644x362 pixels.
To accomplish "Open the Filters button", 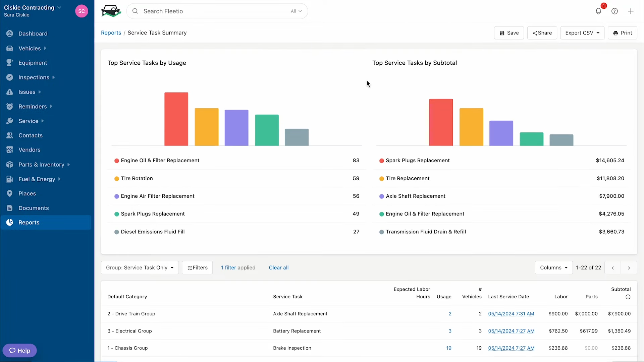I will click(197, 267).
